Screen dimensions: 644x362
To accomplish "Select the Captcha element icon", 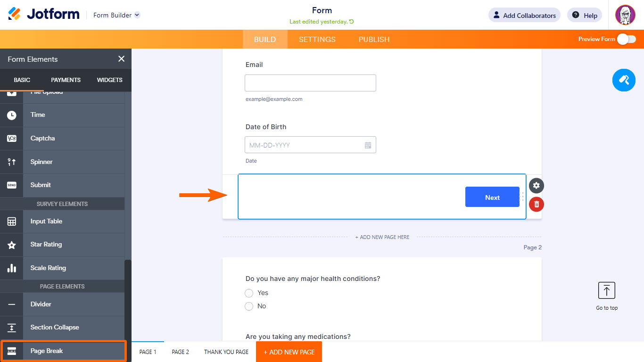I will point(12,139).
